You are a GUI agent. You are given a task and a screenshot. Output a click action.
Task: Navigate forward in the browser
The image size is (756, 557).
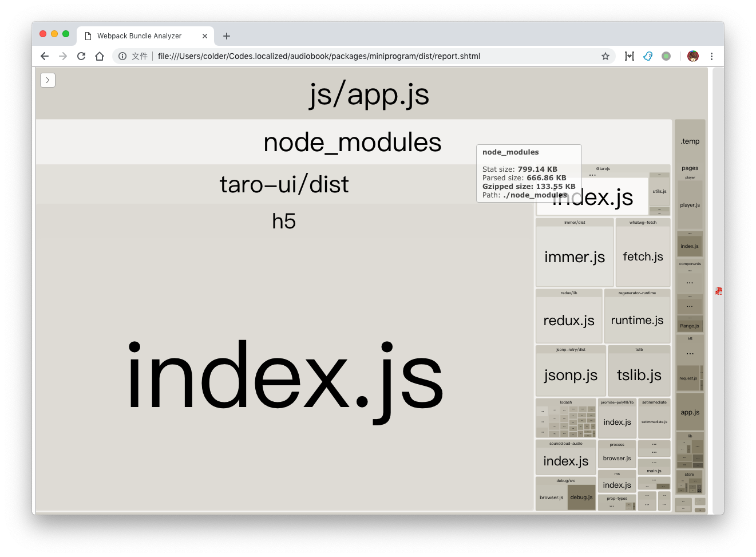click(62, 56)
